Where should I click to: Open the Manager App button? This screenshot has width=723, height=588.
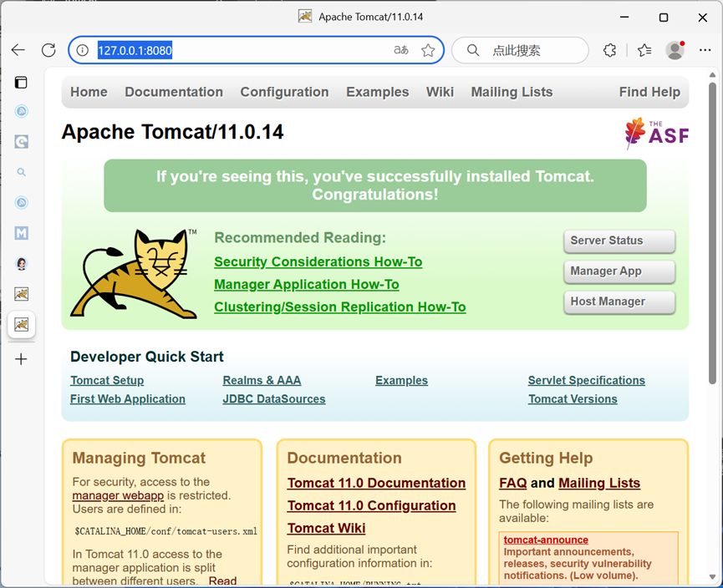(619, 271)
